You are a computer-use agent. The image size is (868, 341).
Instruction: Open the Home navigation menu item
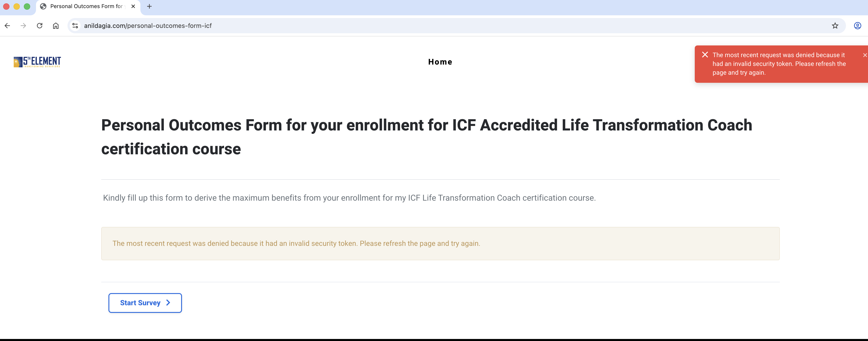(x=440, y=62)
